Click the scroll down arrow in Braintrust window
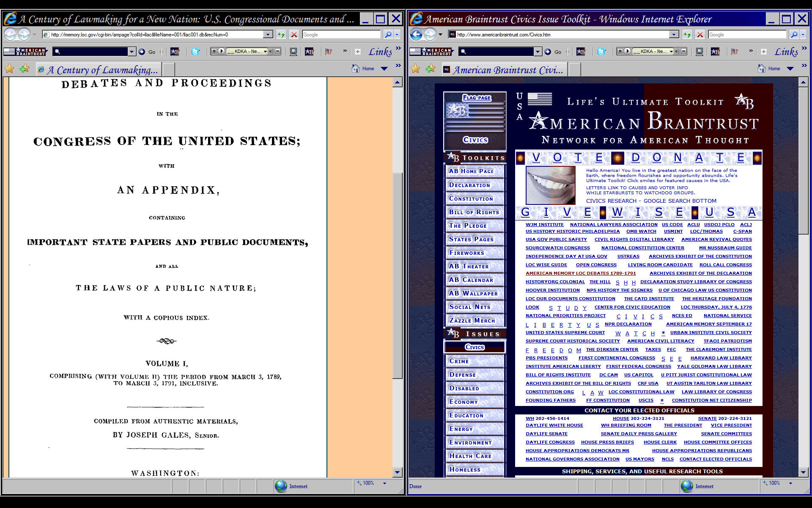 pyautogui.click(x=803, y=472)
